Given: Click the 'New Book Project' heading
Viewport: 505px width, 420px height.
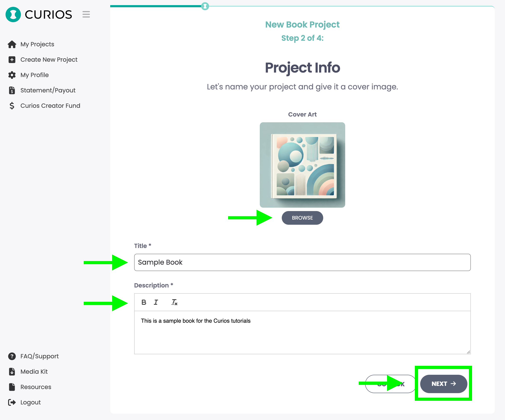Looking at the screenshot, I should tap(302, 25).
